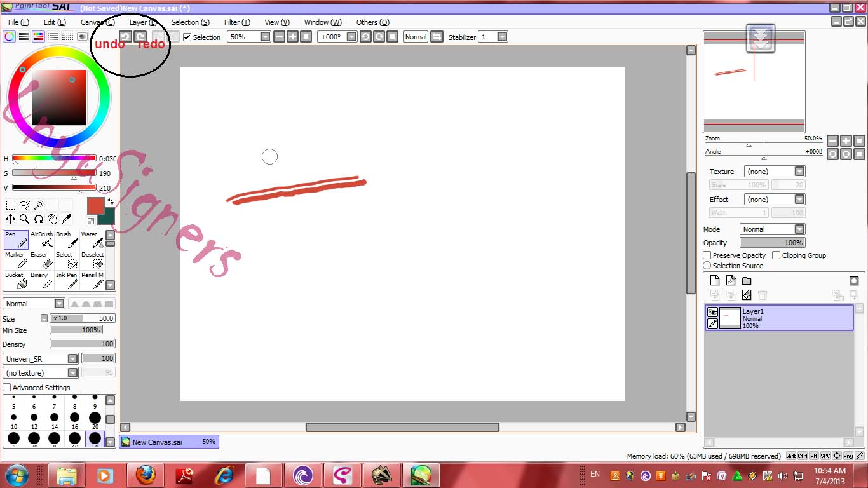
Task: Switch to the Eraser tool
Action: (39, 260)
